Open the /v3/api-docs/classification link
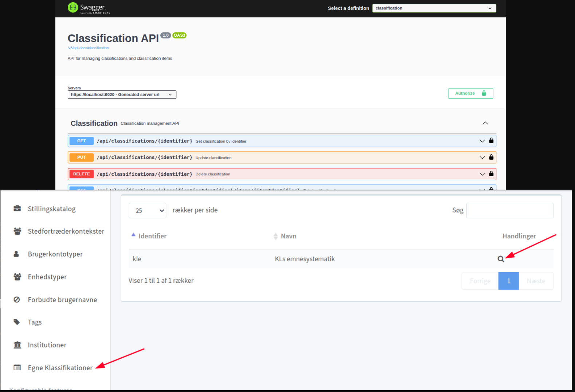This screenshot has height=392, width=575. [88, 48]
